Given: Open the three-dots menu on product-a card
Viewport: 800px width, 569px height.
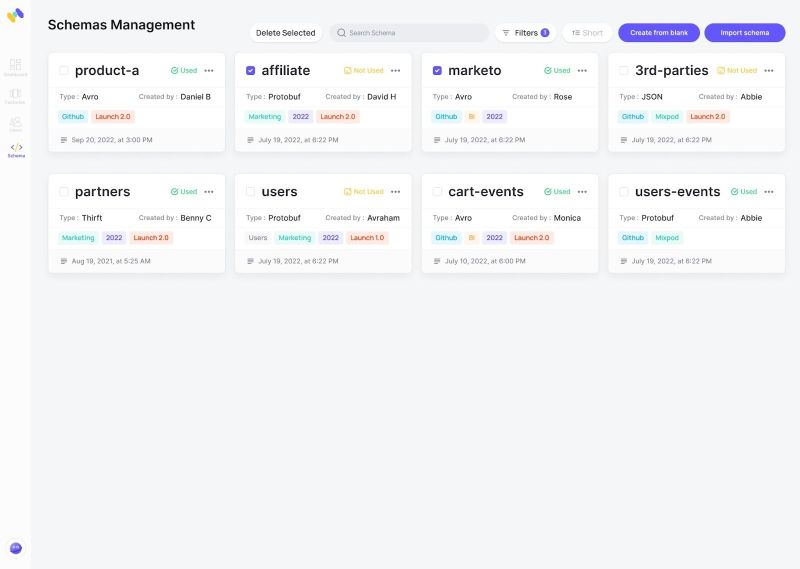Looking at the screenshot, I should (x=209, y=70).
